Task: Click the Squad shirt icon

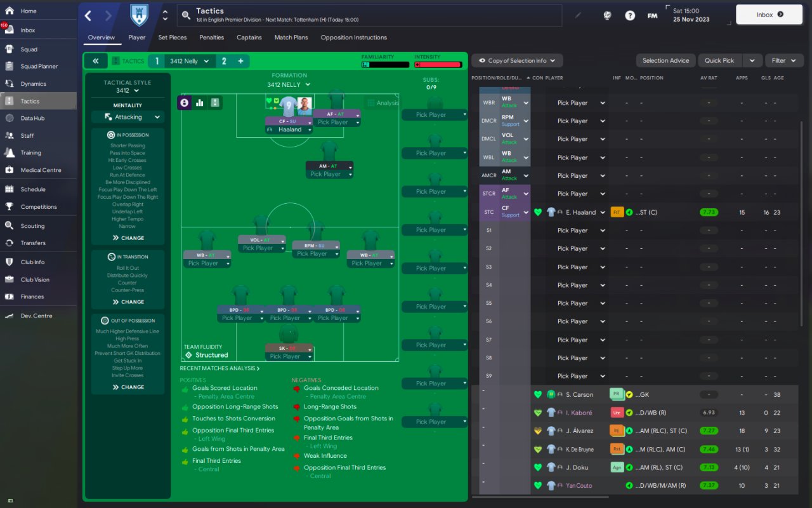Action: coord(9,49)
